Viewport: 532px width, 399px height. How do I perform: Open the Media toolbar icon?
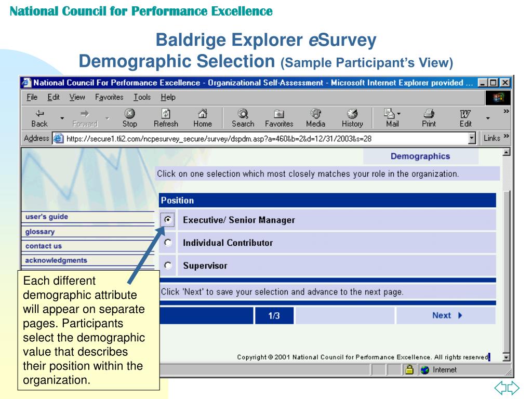tap(315, 113)
